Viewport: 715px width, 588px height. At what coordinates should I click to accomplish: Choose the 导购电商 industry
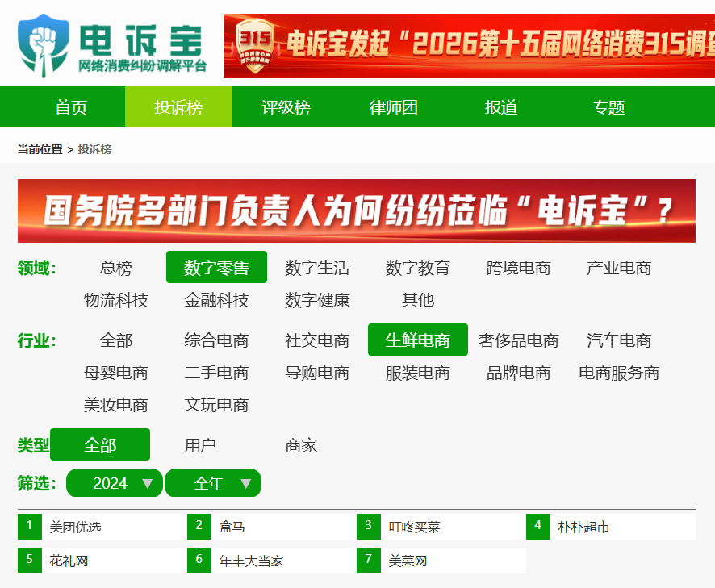317,373
